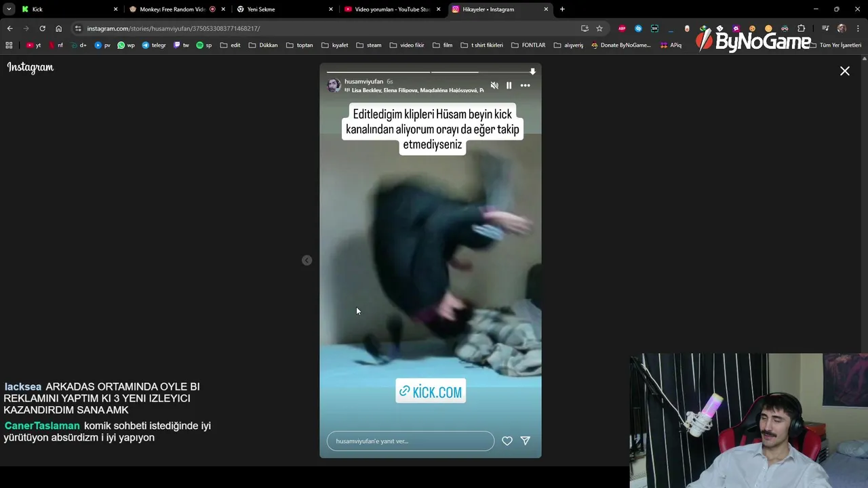Click the streamer webcam overlay
The width and height of the screenshot is (868, 488).
pos(749,420)
